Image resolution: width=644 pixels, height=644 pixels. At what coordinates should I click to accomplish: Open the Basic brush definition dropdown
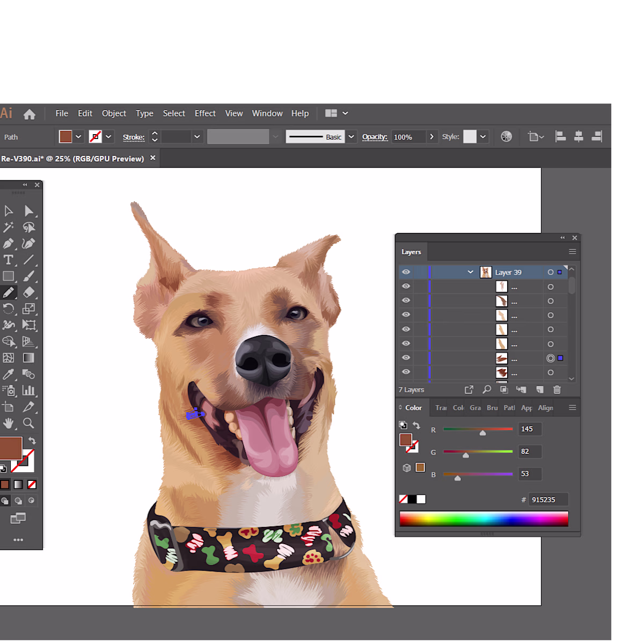point(352,137)
